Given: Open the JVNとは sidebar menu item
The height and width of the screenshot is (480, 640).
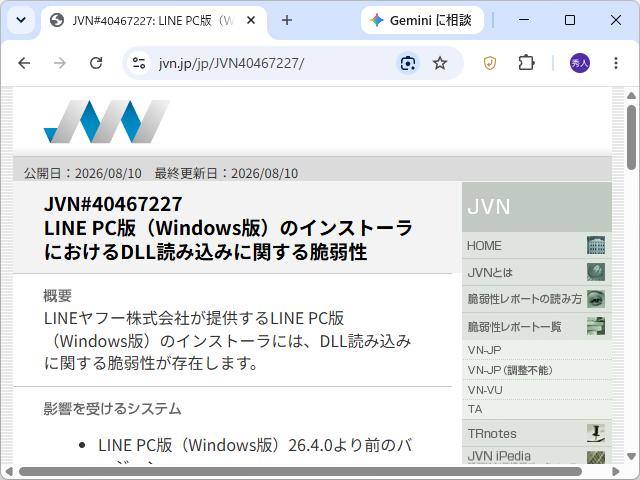Looking at the screenshot, I should [x=537, y=272].
